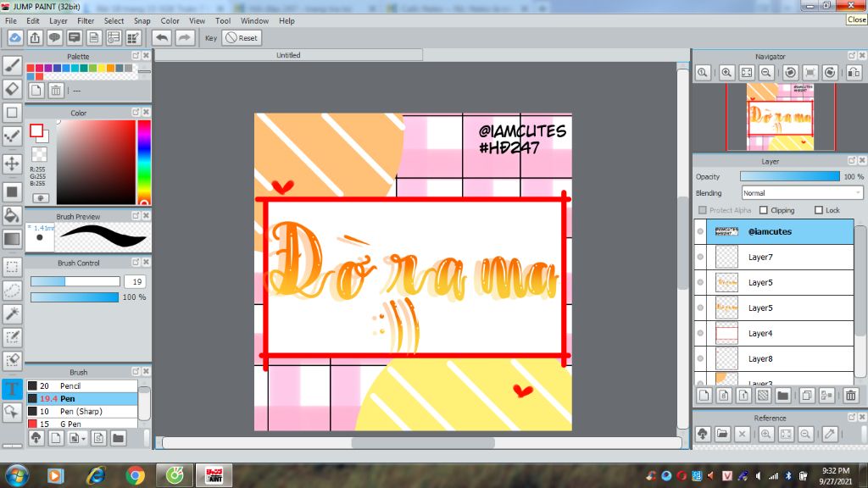Pick the blue swatch in Palette
The image size is (868, 488).
(57, 68)
